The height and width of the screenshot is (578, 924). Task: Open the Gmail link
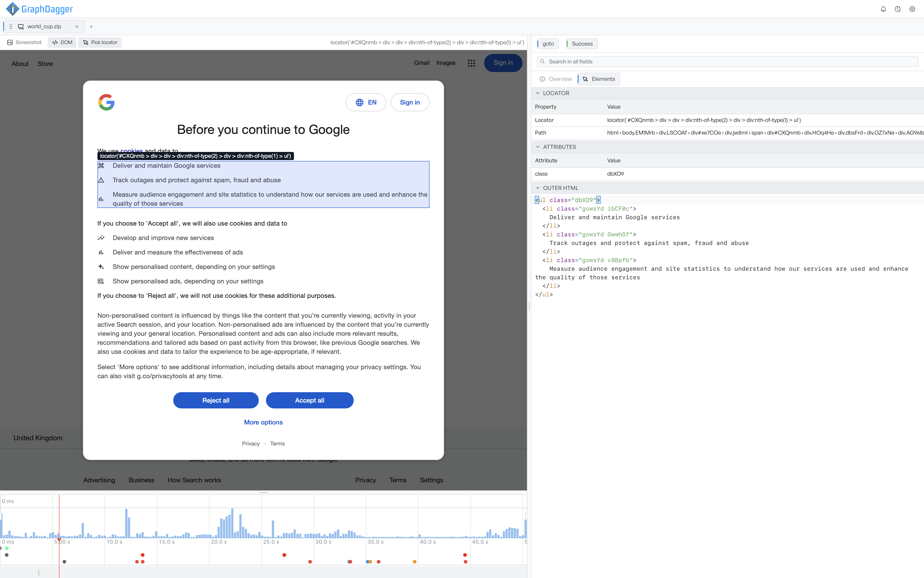click(422, 63)
